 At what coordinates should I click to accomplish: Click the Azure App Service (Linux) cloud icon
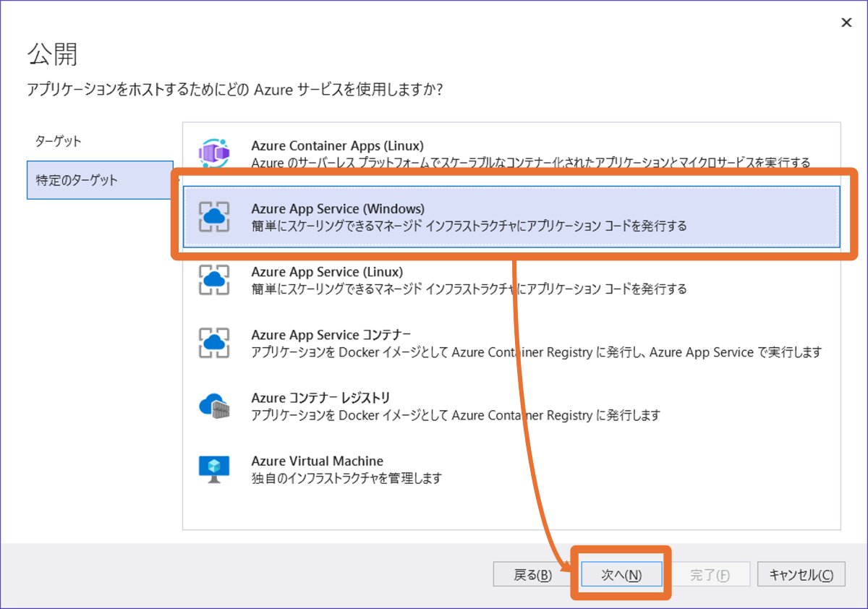tap(214, 279)
